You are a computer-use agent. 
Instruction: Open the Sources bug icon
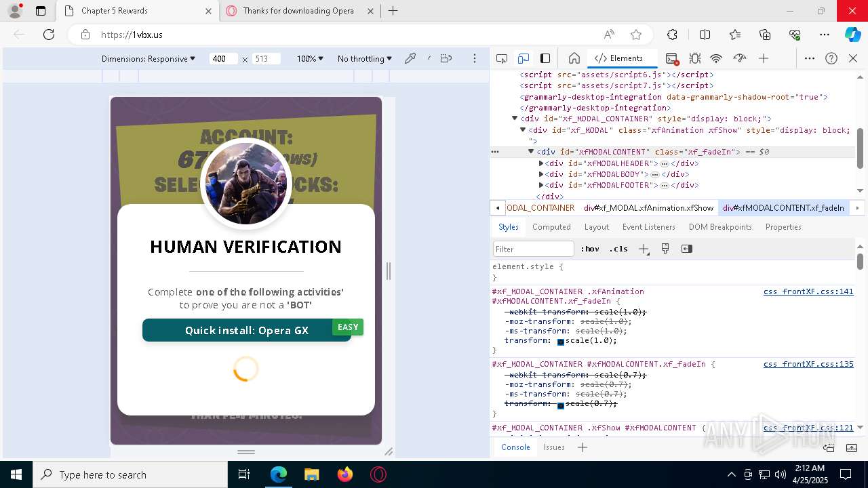694,58
